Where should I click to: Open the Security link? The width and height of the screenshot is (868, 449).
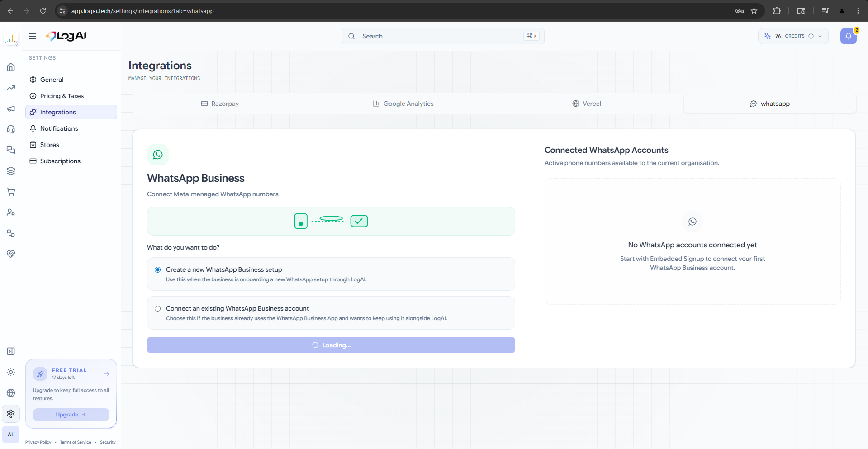coord(108,442)
